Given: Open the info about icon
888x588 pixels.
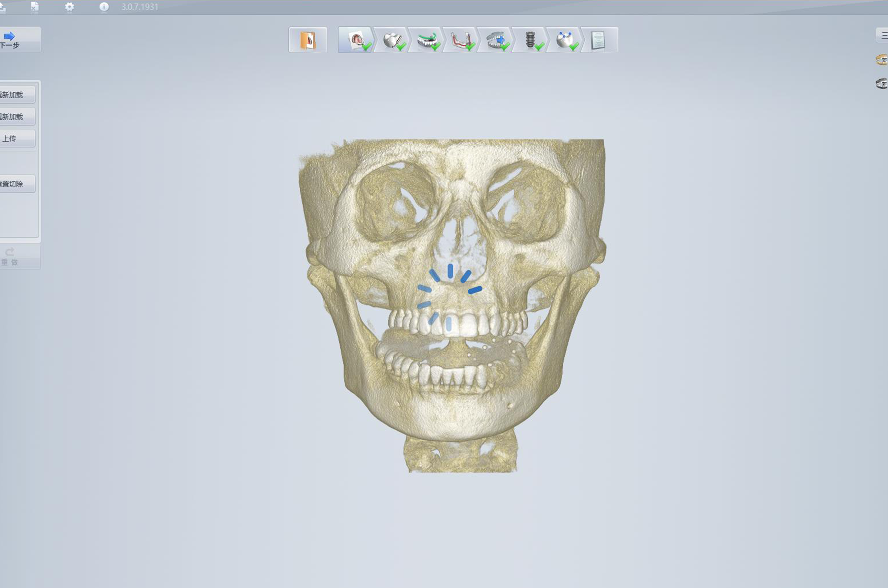Looking at the screenshot, I should (104, 7).
